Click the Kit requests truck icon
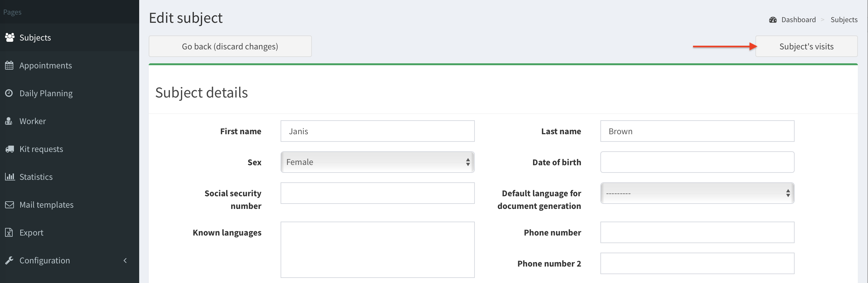868x283 pixels. pos(9,149)
